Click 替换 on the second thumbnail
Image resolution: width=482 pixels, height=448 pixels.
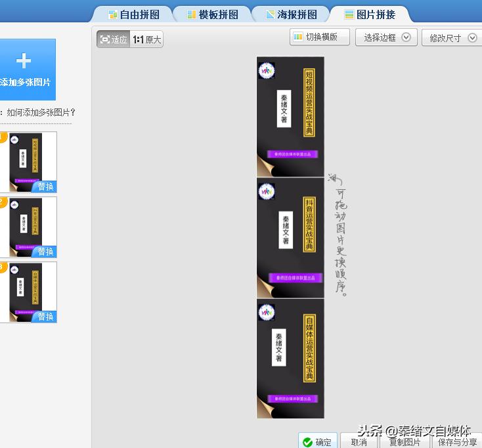(45, 252)
